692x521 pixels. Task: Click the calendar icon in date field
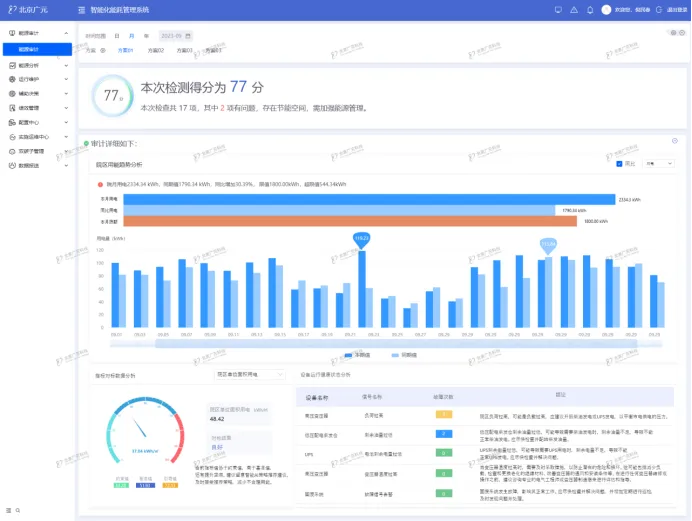tap(189, 35)
